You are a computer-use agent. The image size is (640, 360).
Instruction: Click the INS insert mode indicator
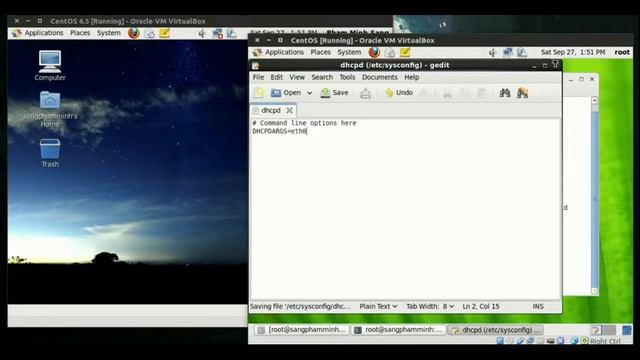(538, 307)
